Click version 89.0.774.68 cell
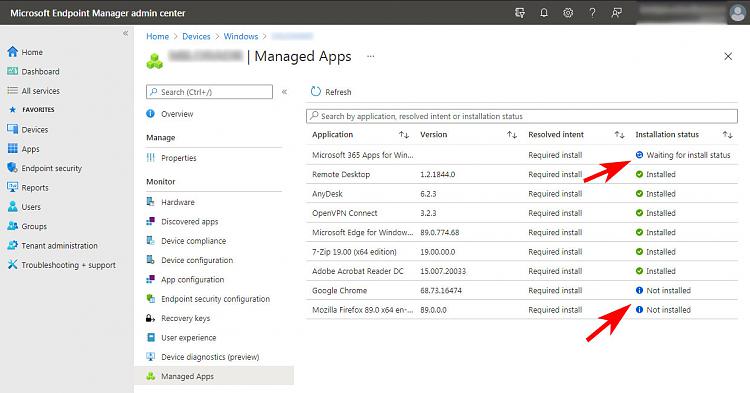Screen dimensions: 750x393 [440, 232]
